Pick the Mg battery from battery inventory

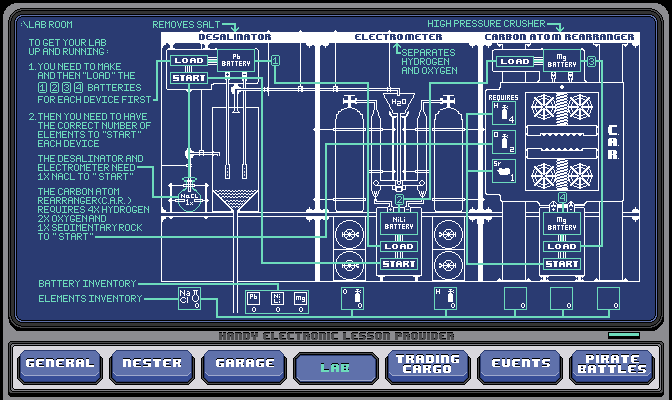300,298
